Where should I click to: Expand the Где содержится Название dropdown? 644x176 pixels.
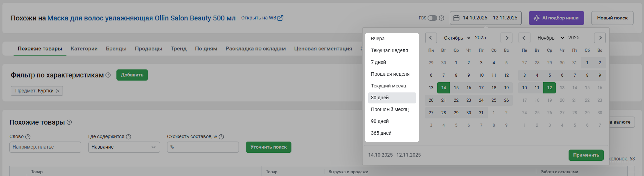coord(124,147)
